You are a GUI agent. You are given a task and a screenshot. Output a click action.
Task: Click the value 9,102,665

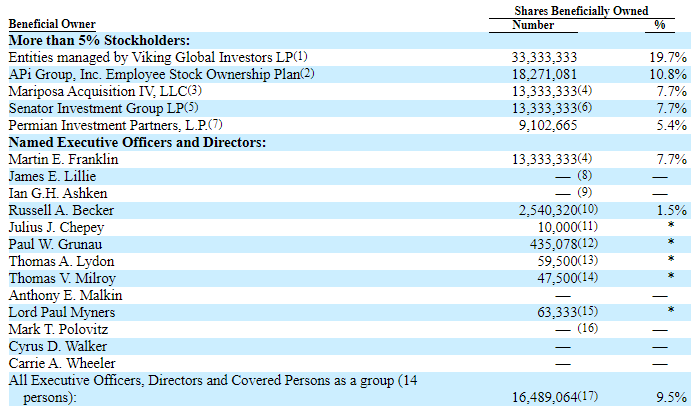tap(548, 125)
